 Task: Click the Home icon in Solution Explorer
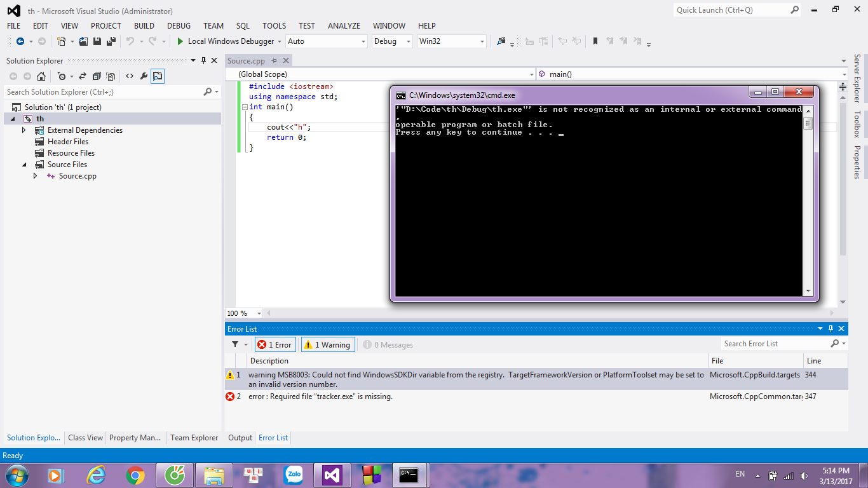click(41, 76)
